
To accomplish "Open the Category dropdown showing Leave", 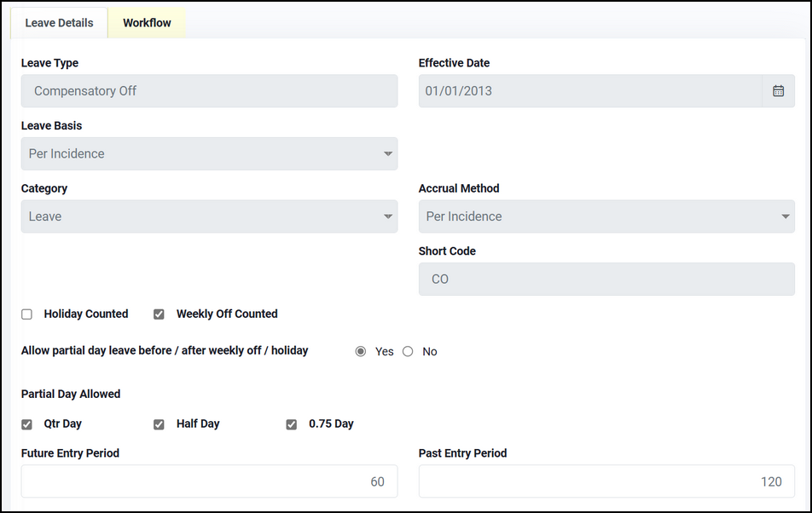I will point(209,216).
